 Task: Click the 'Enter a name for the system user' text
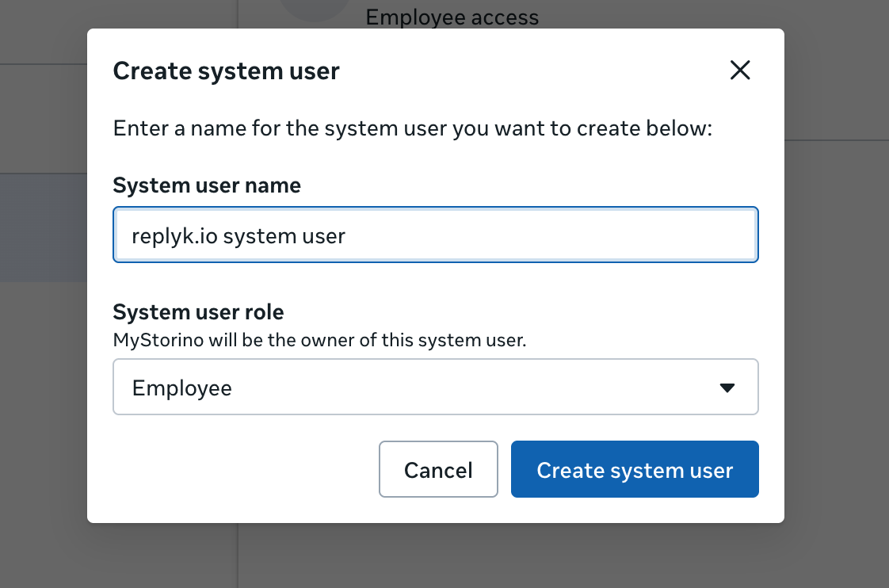412,128
